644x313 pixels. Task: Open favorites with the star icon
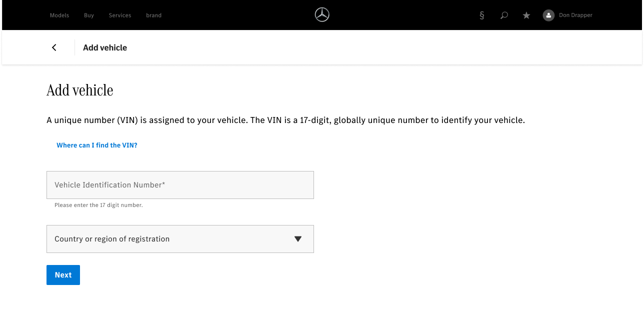tap(526, 15)
